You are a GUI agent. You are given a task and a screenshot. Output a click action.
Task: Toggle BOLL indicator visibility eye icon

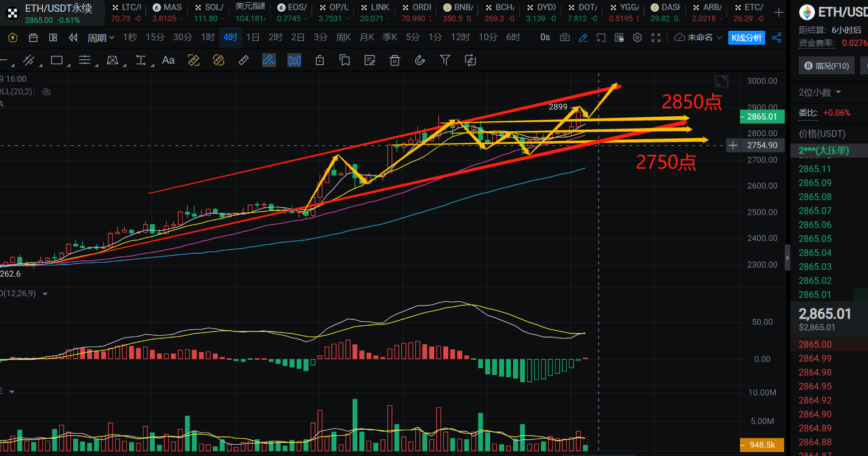click(46, 92)
